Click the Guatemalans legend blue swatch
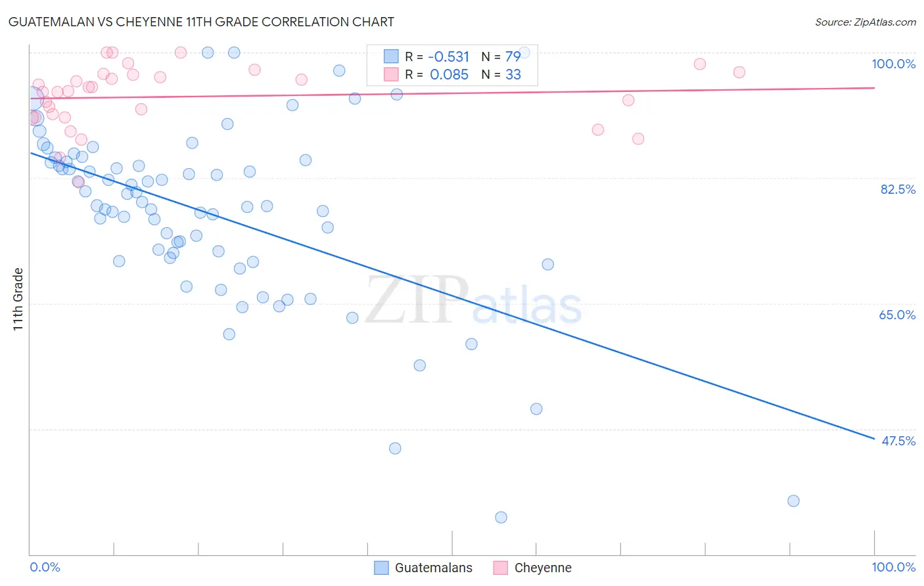Image resolution: width=924 pixels, height=586 pixels. 381,568
